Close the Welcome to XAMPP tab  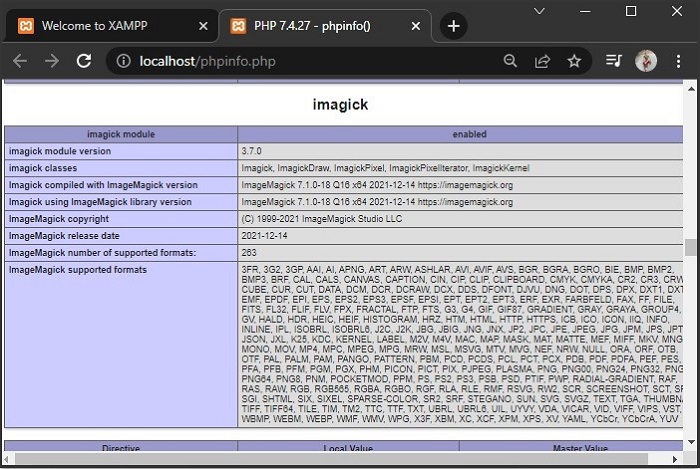(x=204, y=26)
